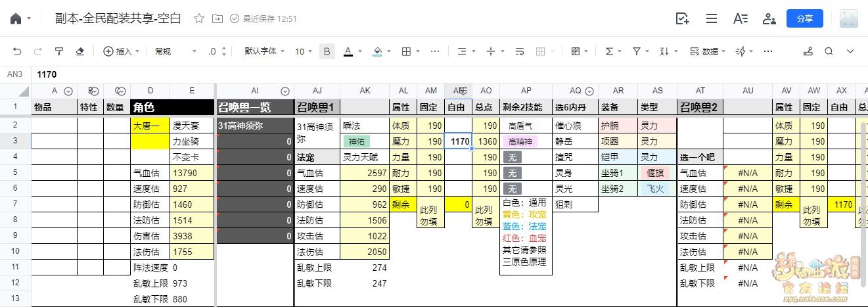
Task: Open the user avatar thumbnail
Action: [x=849, y=18]
